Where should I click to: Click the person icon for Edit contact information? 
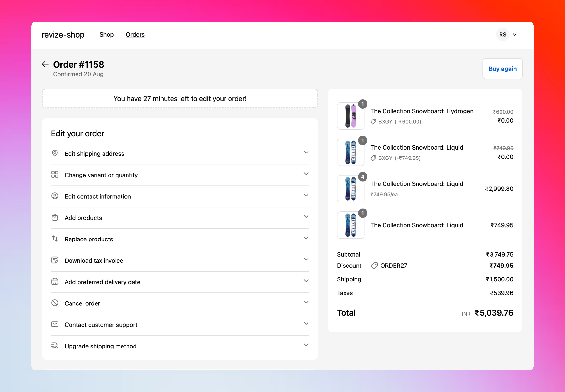tap(55, 196)
